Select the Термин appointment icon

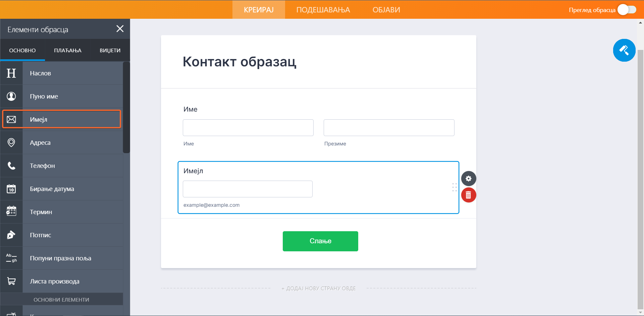[11, 211]
